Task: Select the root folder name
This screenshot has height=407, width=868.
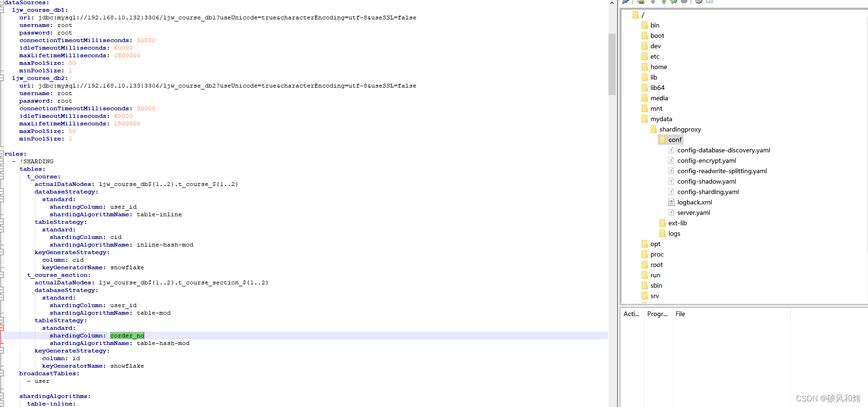Action: tap(656, 265)
